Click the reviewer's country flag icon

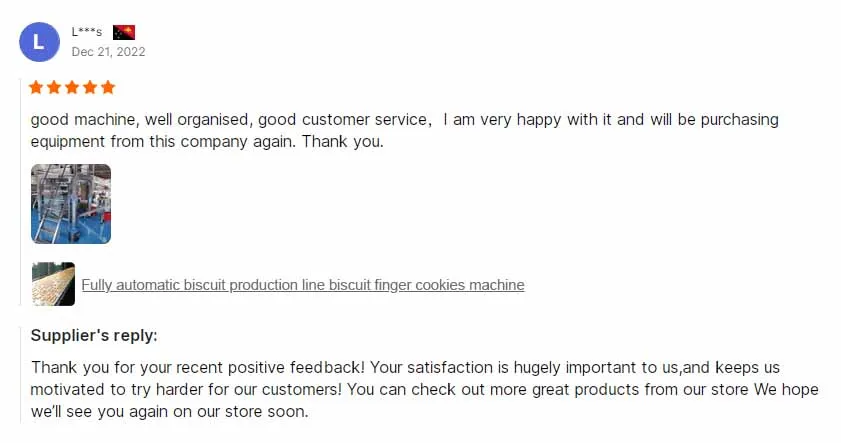click(124, 32)
